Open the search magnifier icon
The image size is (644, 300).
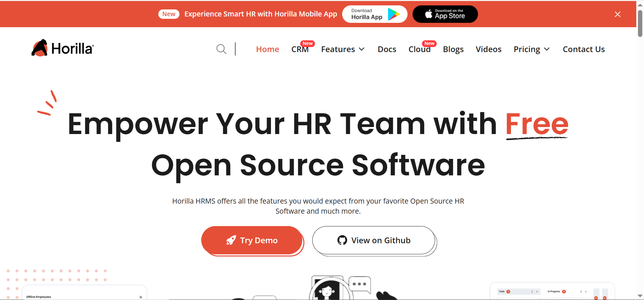[x=221, y=49]
